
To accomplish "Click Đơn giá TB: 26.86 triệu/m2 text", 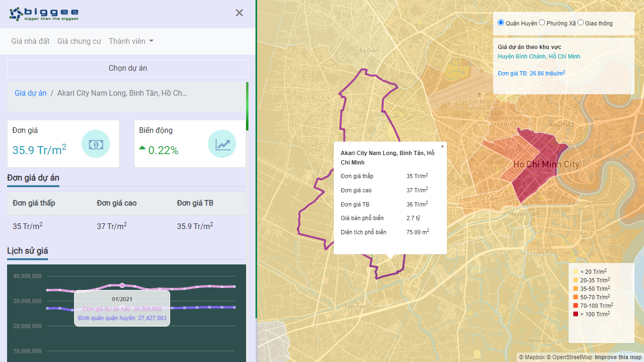I will click(531, 73).
